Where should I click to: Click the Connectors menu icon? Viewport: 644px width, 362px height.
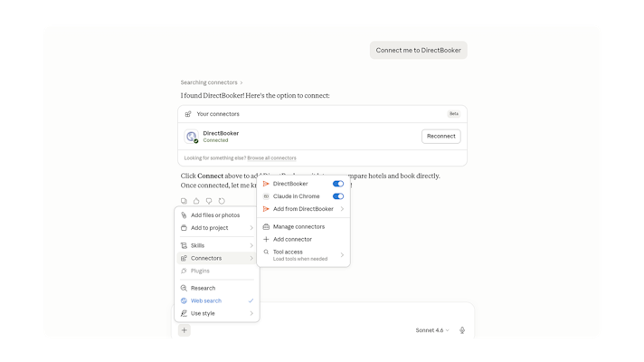pyautogui.click(x=184, y=258)
